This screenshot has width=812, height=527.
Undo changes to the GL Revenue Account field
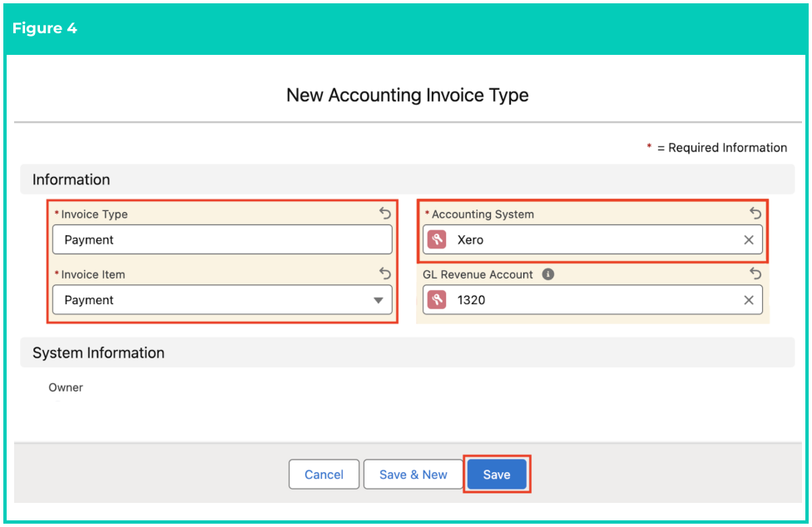(755, 273)
